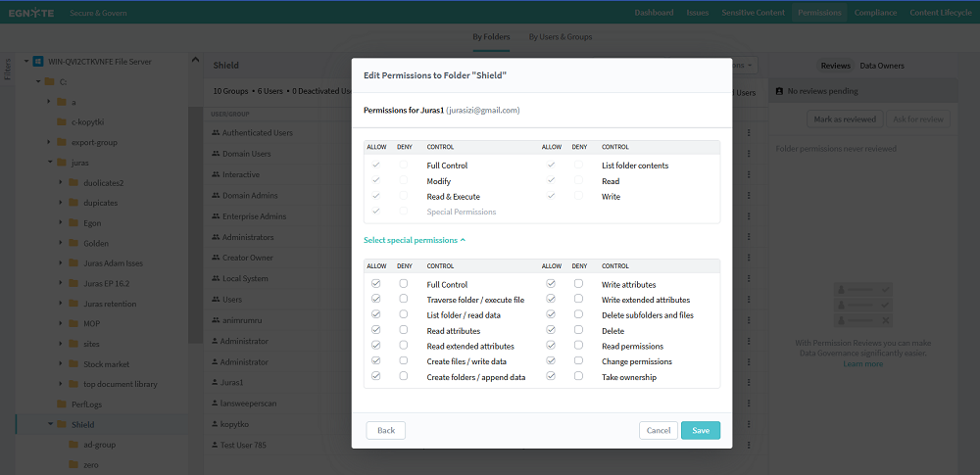Screen dimensions: 980x475
Task: Open the Learn more link
Action: (x=862, y=363)
